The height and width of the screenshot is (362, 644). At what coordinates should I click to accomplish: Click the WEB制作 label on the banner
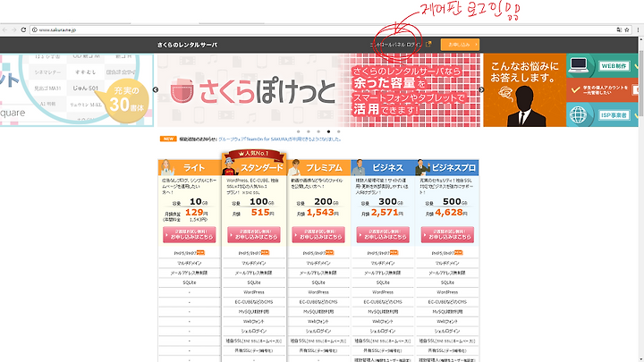point(614,66)
